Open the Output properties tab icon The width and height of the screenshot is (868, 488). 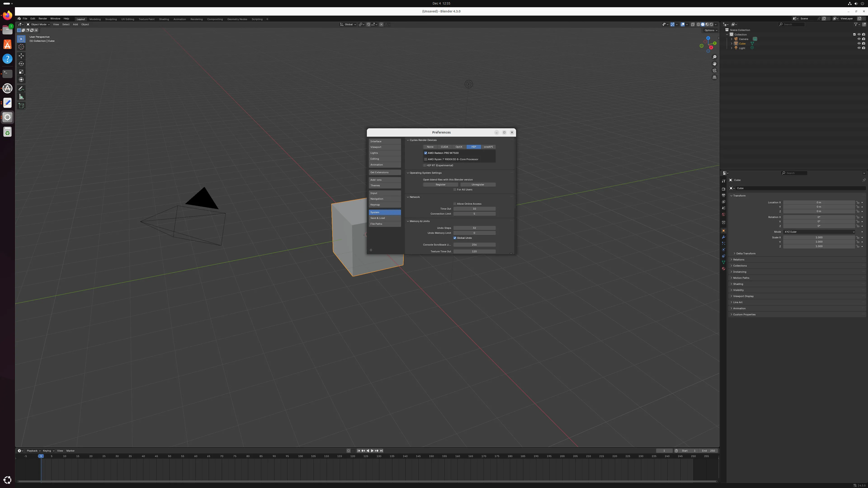click(723, 195)
